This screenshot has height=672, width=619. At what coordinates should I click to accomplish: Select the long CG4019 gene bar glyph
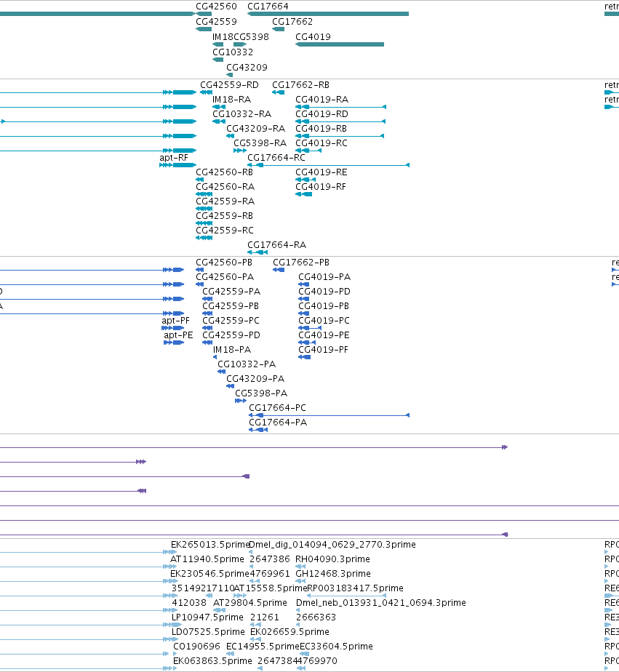coord(340,44)
